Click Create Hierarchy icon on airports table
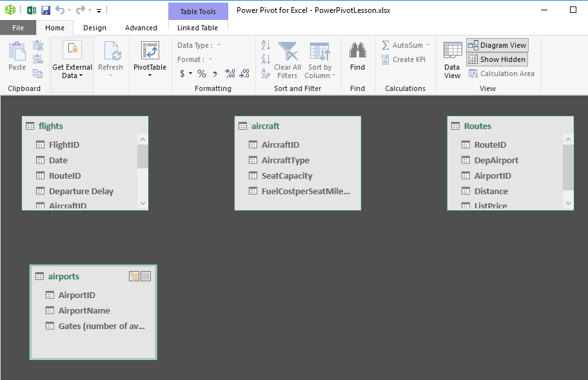 (x=134, y=276)
